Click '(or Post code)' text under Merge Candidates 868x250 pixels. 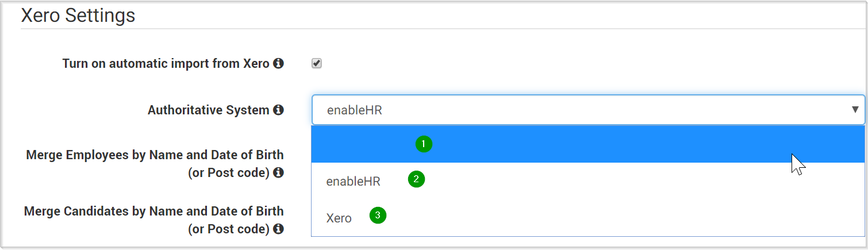point(229,229)
